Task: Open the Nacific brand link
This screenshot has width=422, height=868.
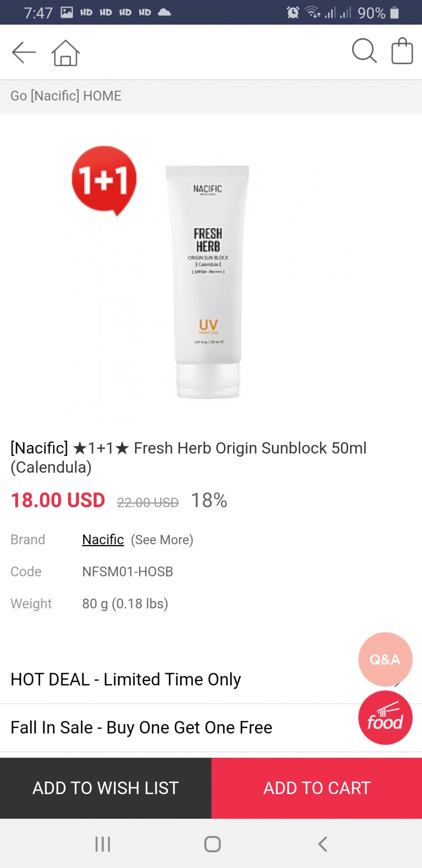Action: (103, 539)
